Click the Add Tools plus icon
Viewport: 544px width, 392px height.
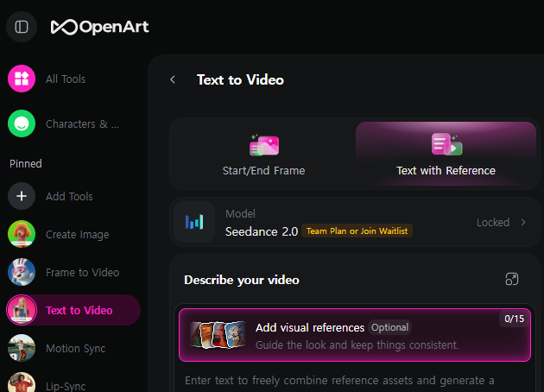[22, 196]
